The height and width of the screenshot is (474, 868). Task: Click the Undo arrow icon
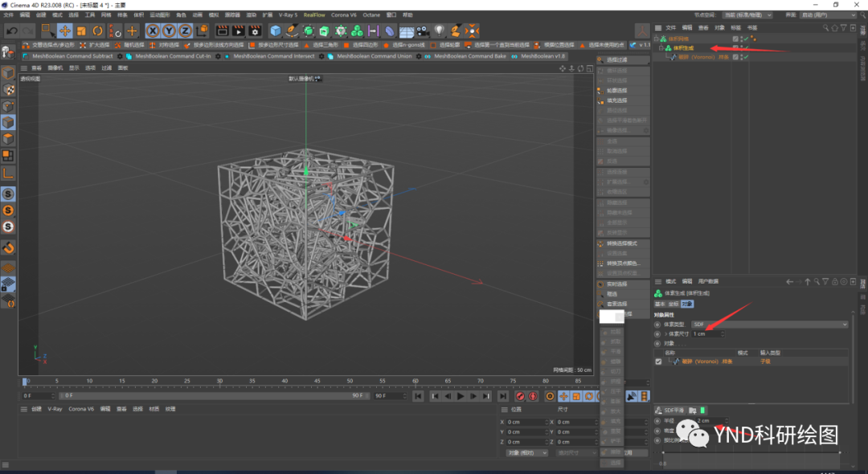[12, 31]
